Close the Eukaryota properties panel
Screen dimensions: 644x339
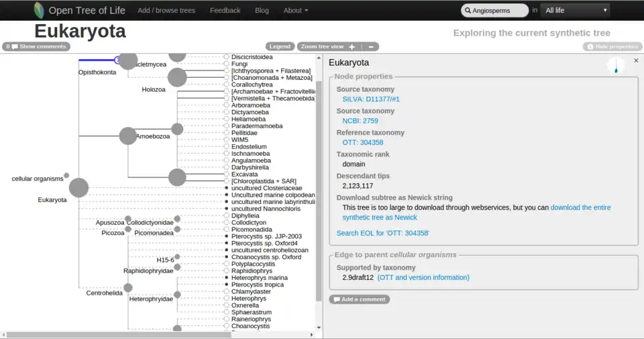tap(636, 60)
